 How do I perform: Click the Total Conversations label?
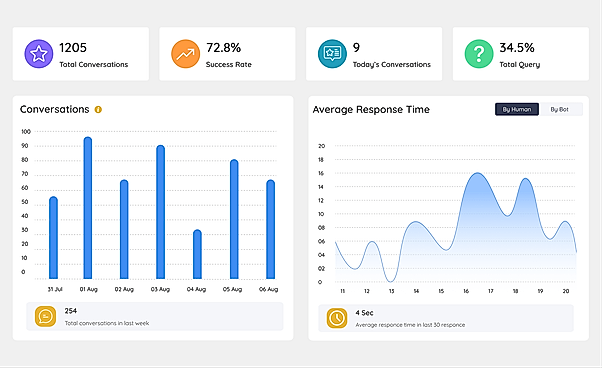tap(94, 64)
